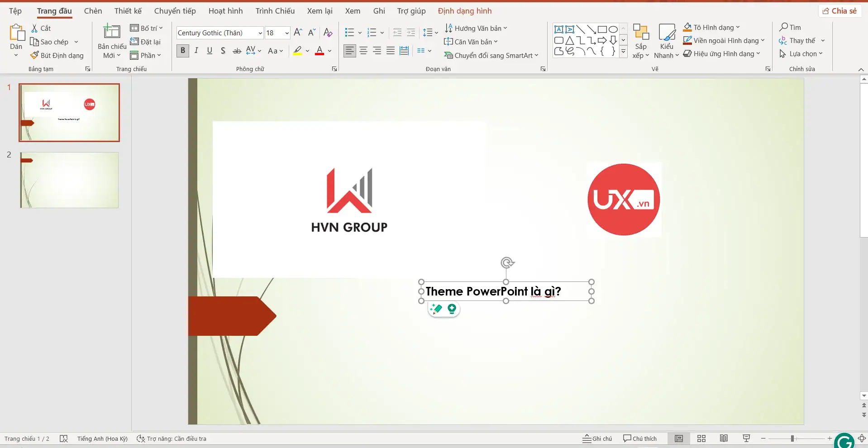This screenshot has width=868, height=448.
Task: Open the Định dạng hình shape format tab
Action: [465, 11]
